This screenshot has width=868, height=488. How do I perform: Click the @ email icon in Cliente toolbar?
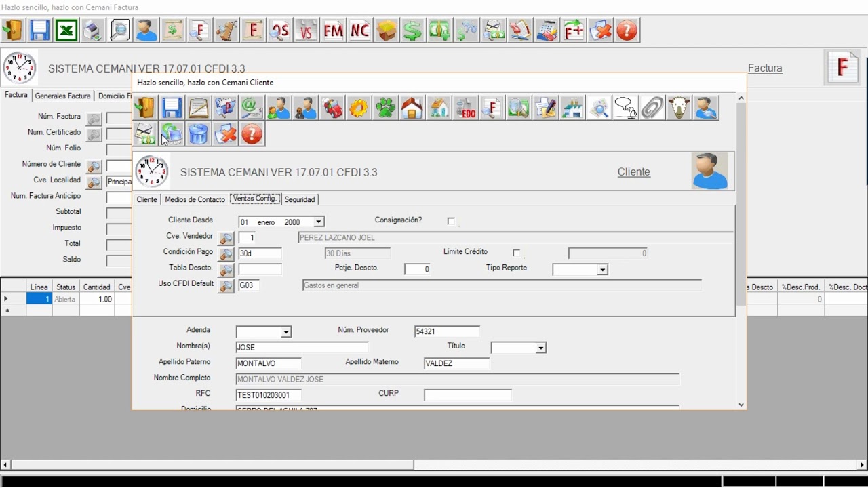tap(252, 108)
